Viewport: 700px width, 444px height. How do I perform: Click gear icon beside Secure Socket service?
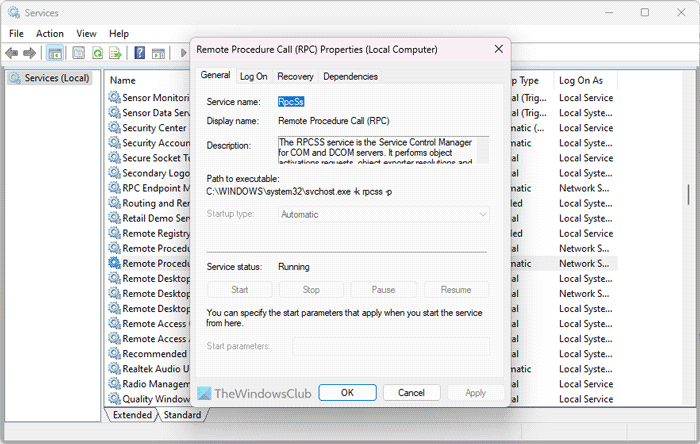point(115,158)
